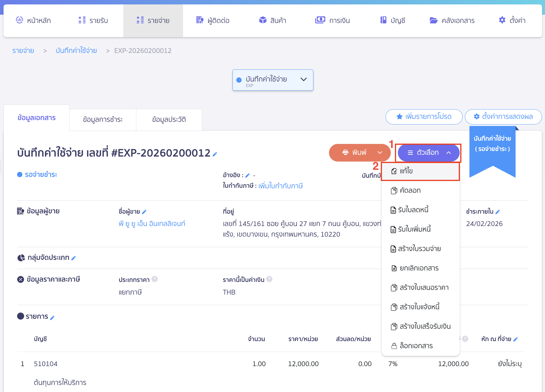Image resolution: width=545 pixels, height=392 pixels.
Task: Edit the อ้างอิง reference using the pencil icon
Action: pos(247,175)
